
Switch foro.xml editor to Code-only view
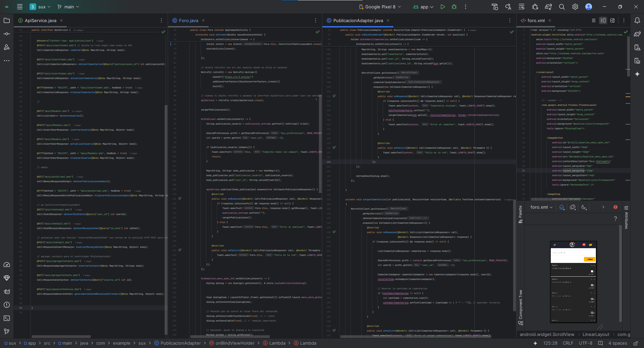click(x=594, y=20)
